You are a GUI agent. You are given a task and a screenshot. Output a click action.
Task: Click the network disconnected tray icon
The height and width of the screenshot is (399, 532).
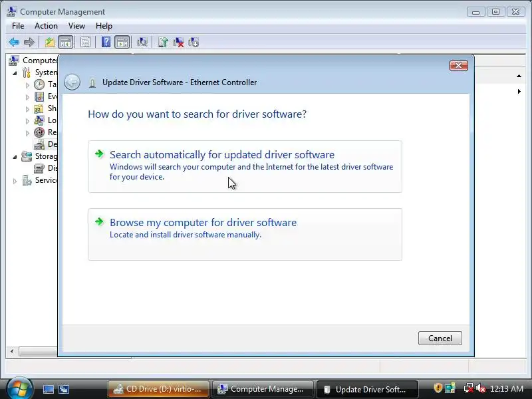(469, 388)
